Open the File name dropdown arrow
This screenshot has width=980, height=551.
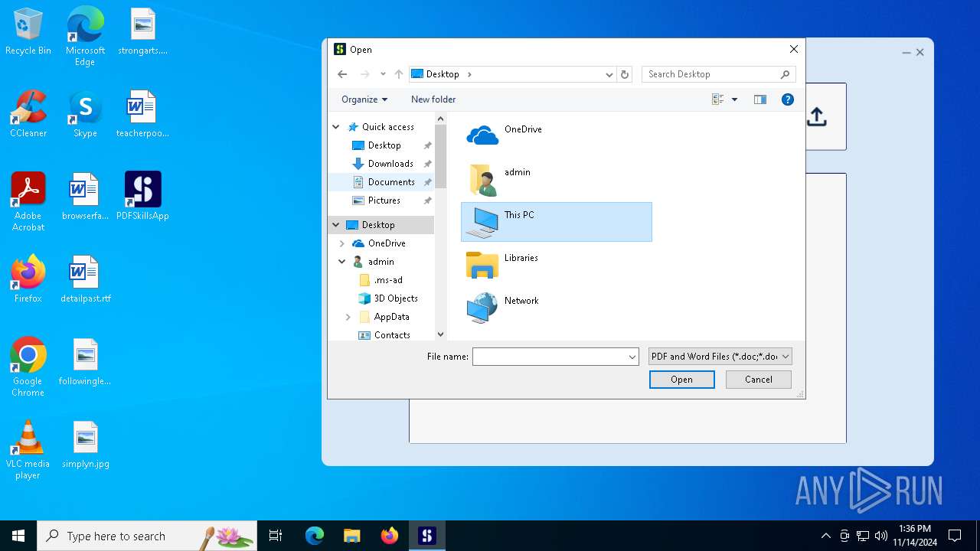[632, 357]
